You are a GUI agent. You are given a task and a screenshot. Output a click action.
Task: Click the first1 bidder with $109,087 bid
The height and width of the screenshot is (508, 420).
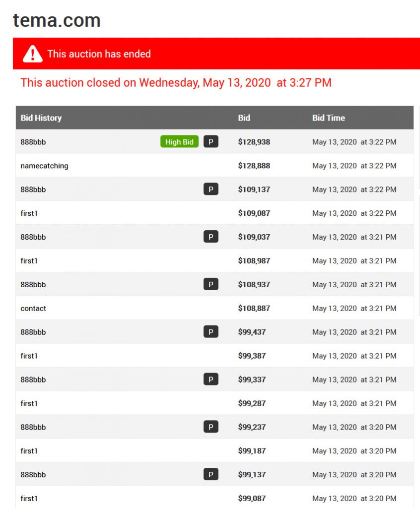[29, 213]
